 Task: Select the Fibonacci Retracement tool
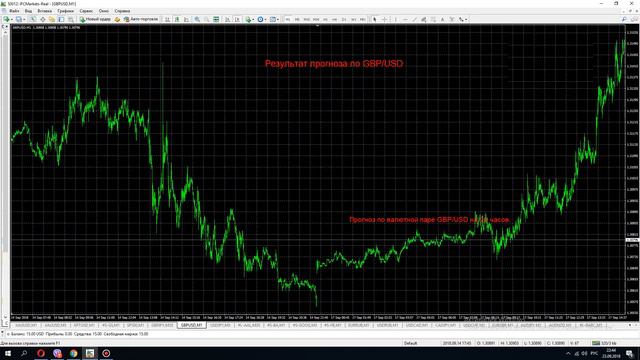click(433, 19)
